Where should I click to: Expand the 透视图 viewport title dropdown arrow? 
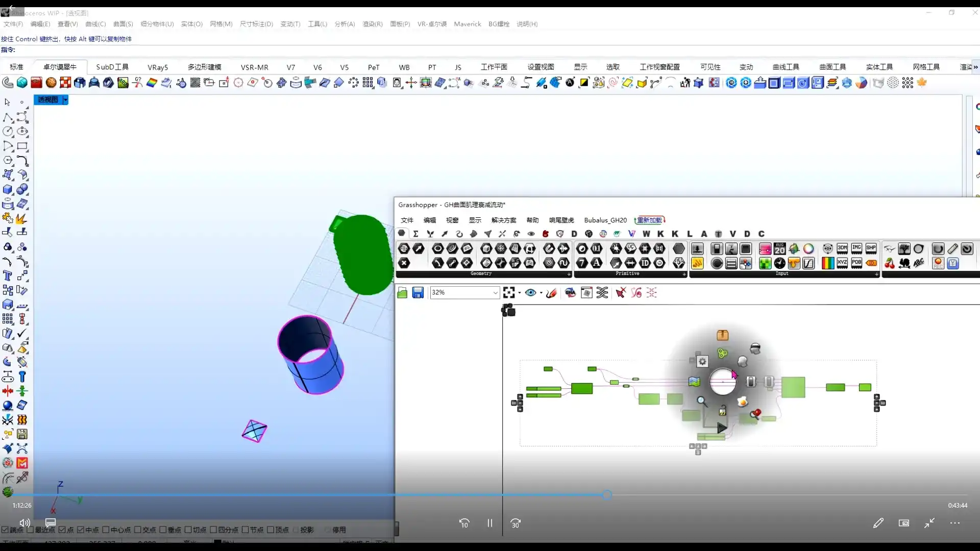(65, 100)
